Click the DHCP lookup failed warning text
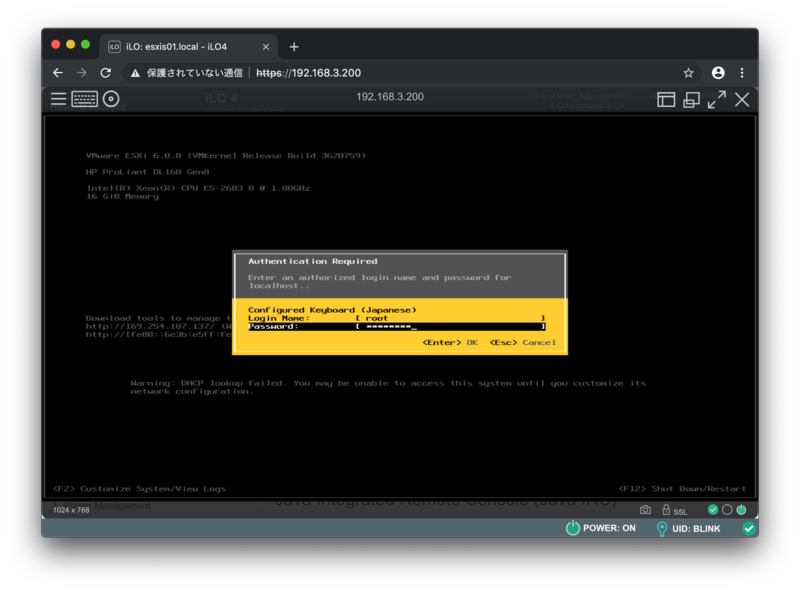Image resolution: width=800 pixels, height=592 pixels. (388, 387)
